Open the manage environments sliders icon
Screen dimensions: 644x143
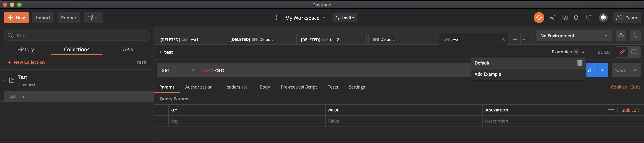[635, 36]
